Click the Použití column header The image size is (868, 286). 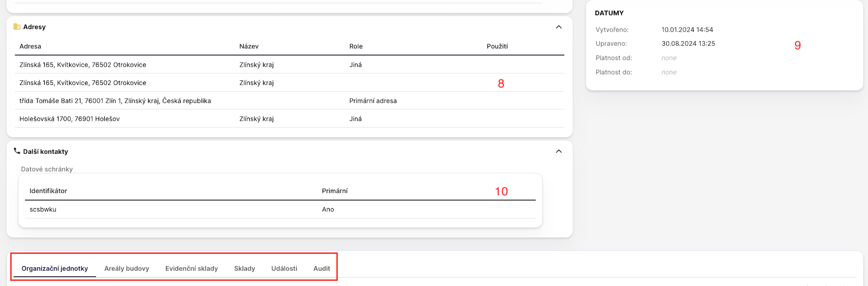pos(497,46)
